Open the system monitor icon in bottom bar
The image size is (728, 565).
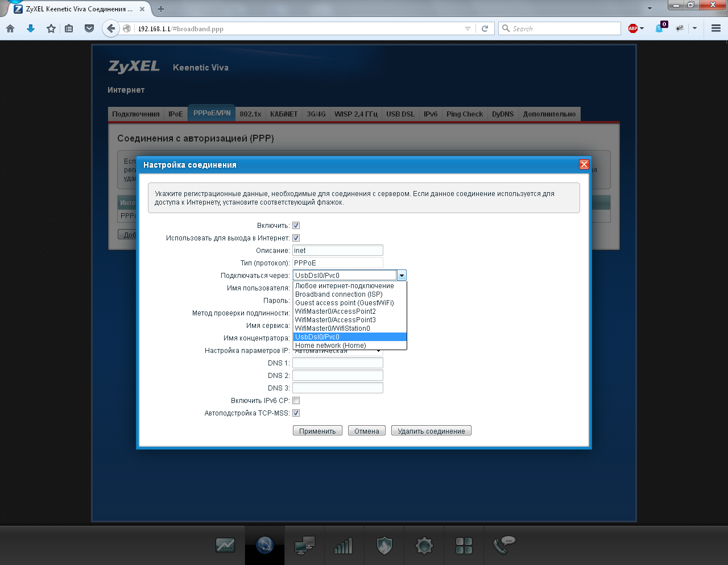coord(225,546)
